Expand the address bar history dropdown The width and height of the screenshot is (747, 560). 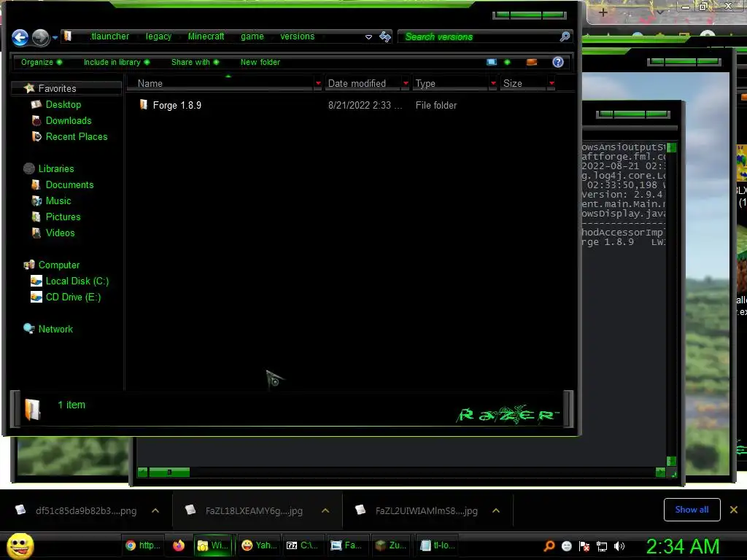coord(368,36)
